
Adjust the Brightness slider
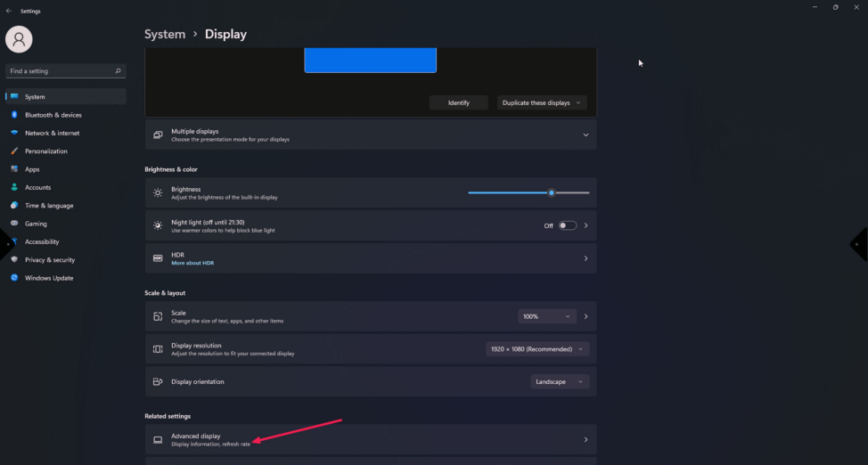coord(552,192)
